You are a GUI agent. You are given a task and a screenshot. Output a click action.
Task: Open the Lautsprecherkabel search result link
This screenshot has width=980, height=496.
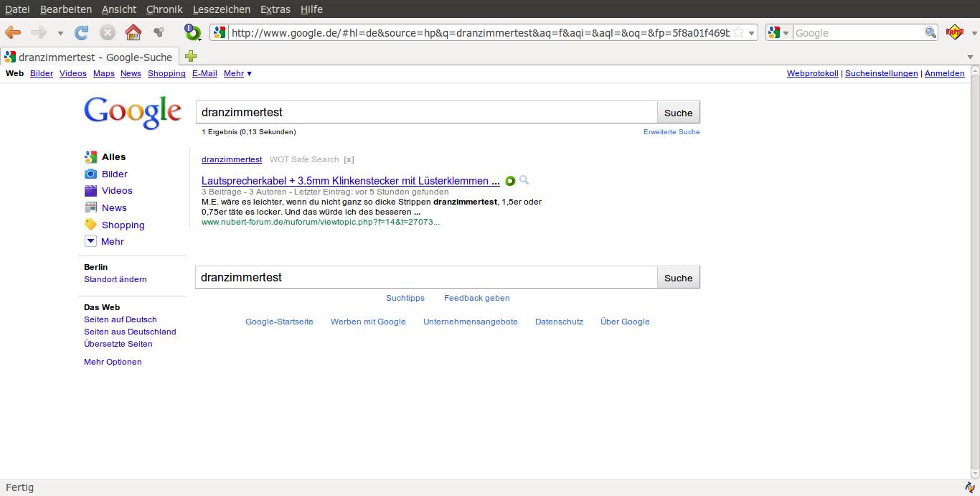coord(350,181)
